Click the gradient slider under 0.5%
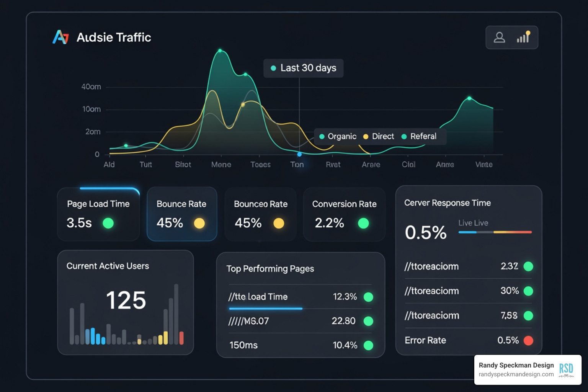The width and height of the screenshot is (588, 392). click(x=495, y=232)
